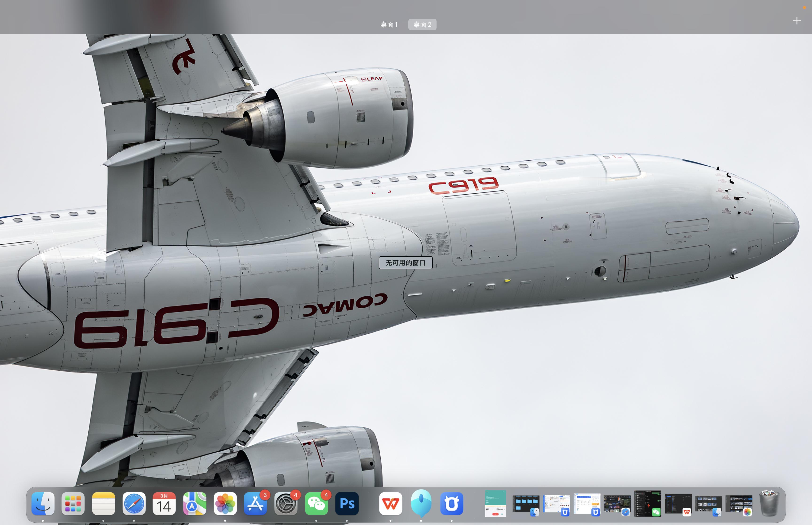The image size is (812, 525).
Task: Restore the green minimized window showing 1034.20 GB
Action: tap(495, 504)
